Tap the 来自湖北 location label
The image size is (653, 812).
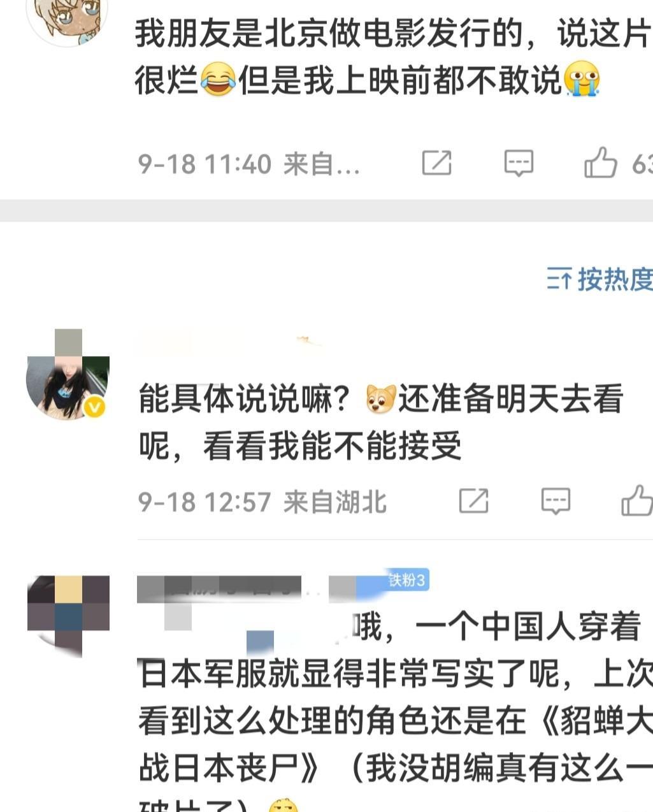tap(335, 502)
